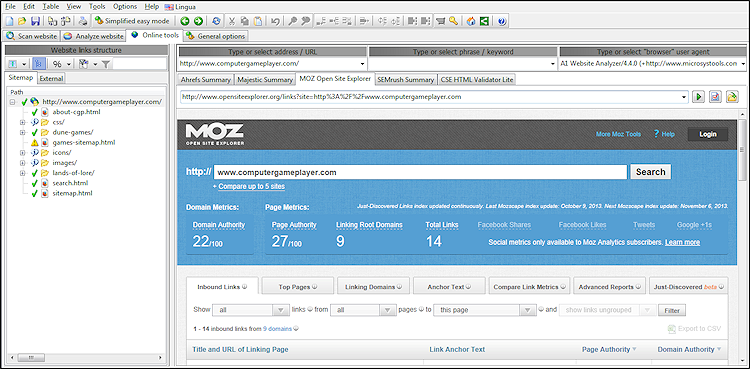This screenshot has height=369, width=750.
Task: Open the Table menu
Action: click(x=51, y=7)
